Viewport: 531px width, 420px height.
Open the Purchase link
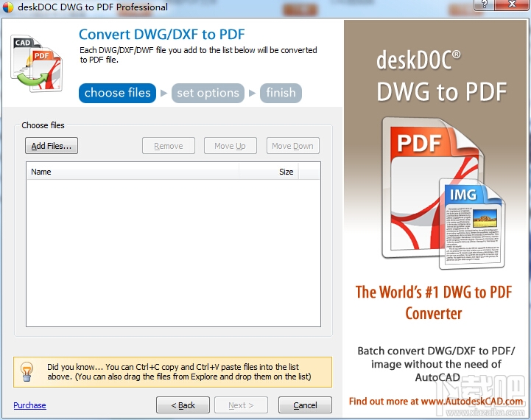click(29, 405)
